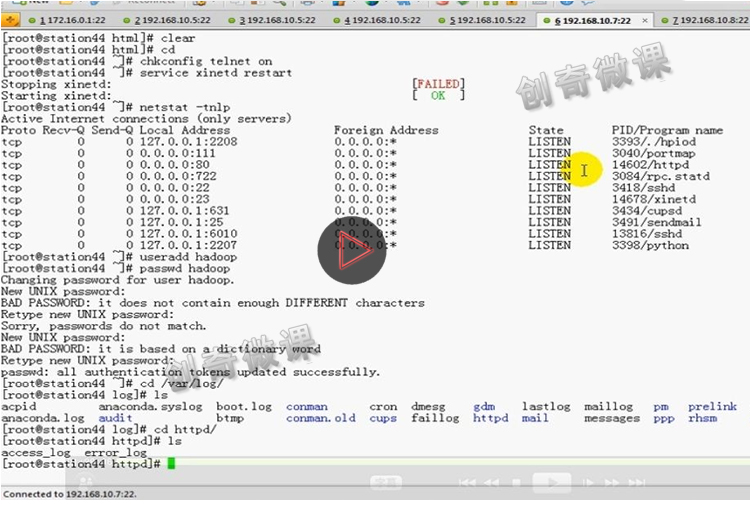
Task: Click the 'ppp' directory name
Action: (x=664, y=419)
